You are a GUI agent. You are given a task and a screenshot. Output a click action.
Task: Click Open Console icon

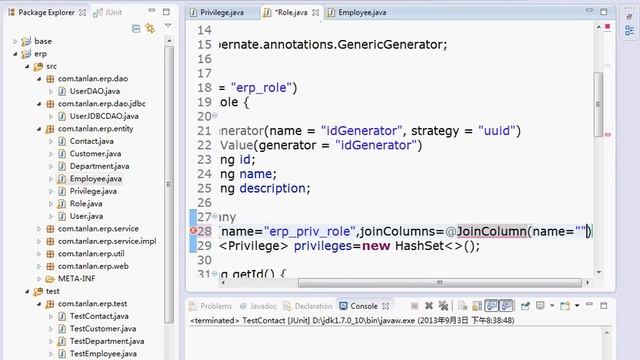pos(565,306)
